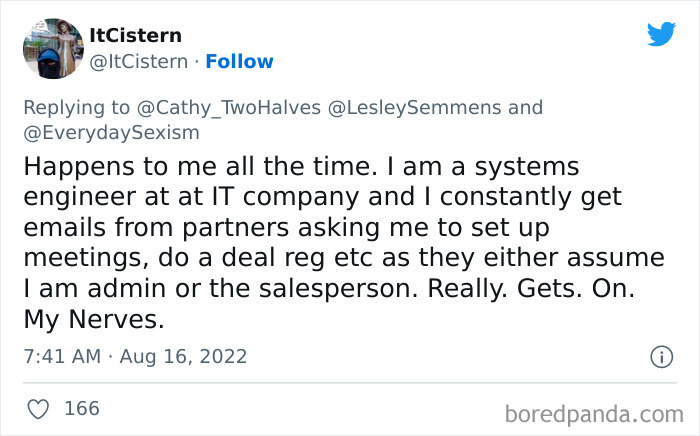
Task: Click the 'My Nerves.' last line
Action: [x=88, y=322]
